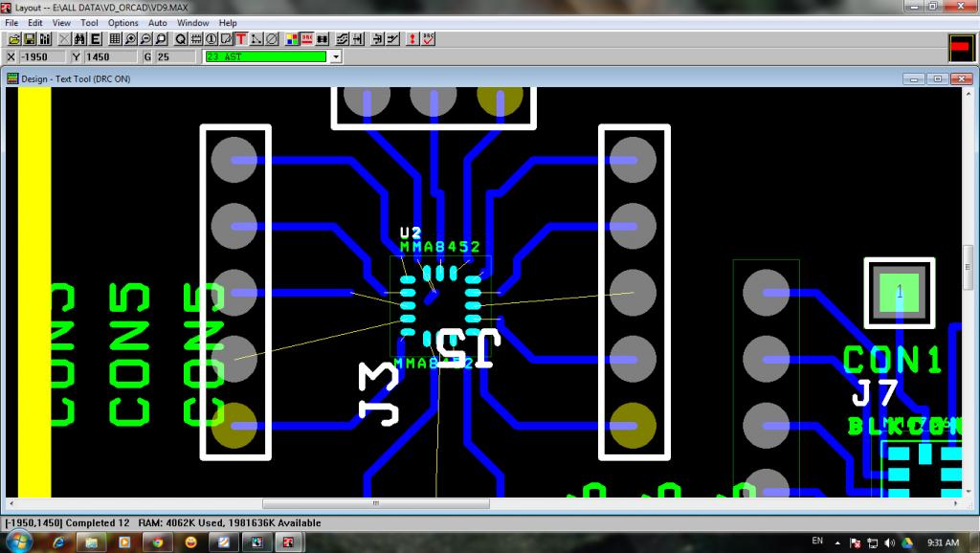Open Internet Explorer from the taskbar
The width and height of the screenshot is (980, 553).
58,542
